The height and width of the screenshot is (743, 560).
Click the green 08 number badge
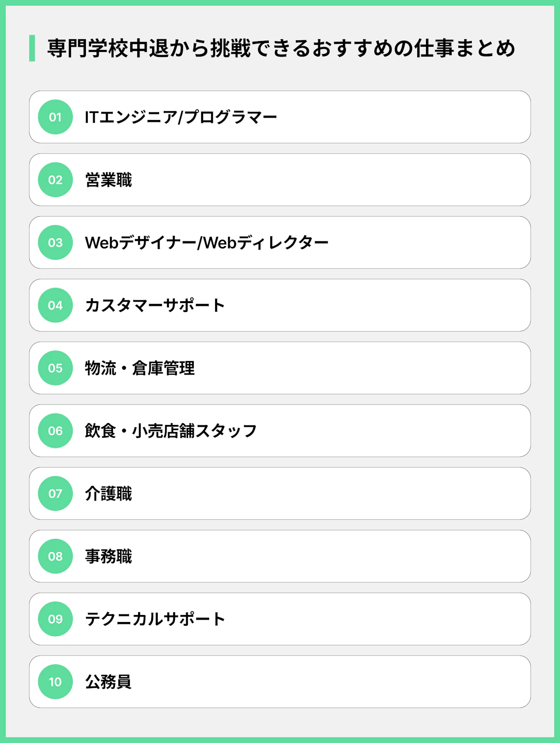tap(56, 556)
